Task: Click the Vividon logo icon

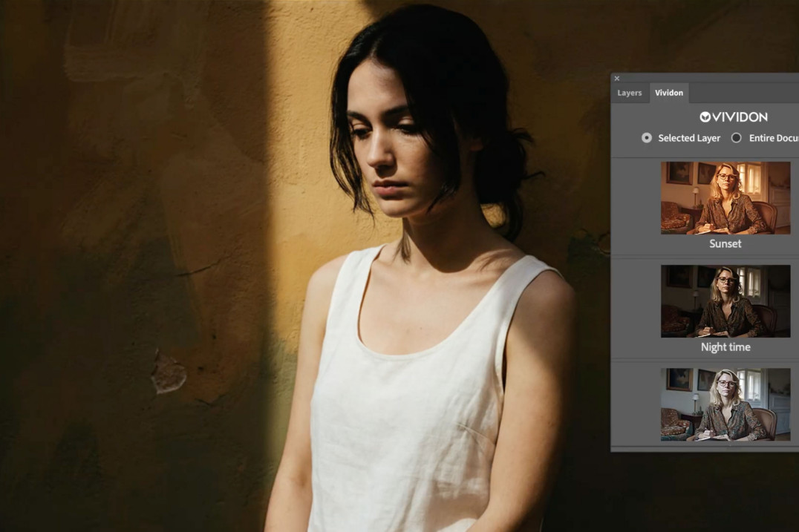Action: click(705, 117)
